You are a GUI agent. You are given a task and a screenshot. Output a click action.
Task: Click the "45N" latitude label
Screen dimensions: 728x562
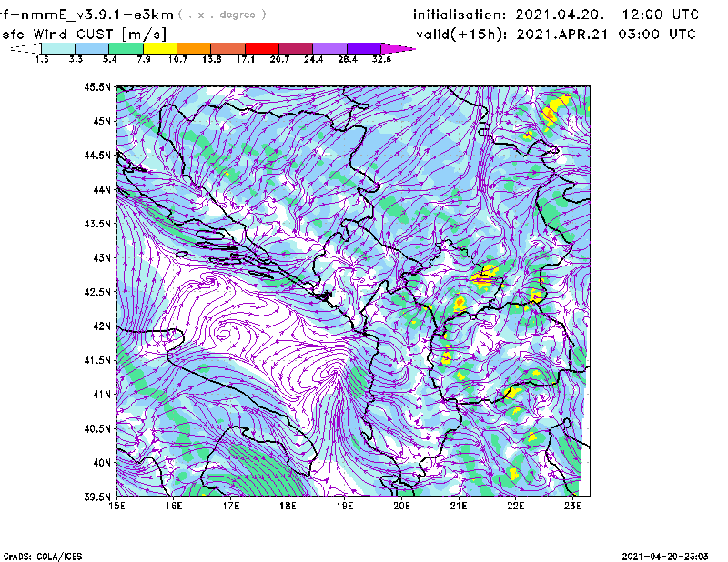(102, 121)
